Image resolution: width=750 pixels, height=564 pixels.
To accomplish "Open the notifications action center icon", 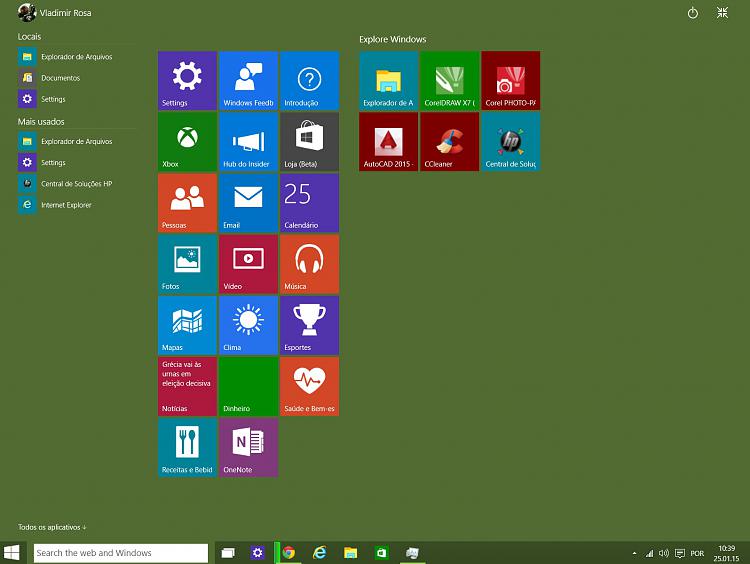I will pyautogui.click(x=680, y=553).
